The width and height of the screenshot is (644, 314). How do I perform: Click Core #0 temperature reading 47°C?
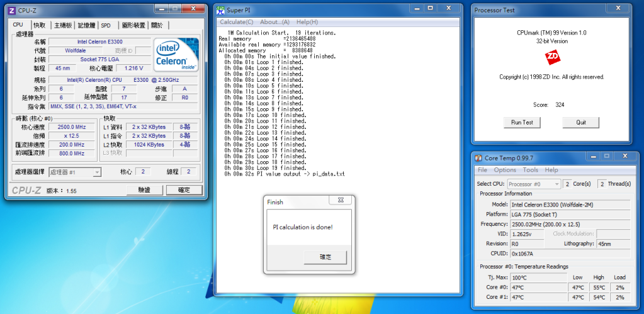pos(538,287)
